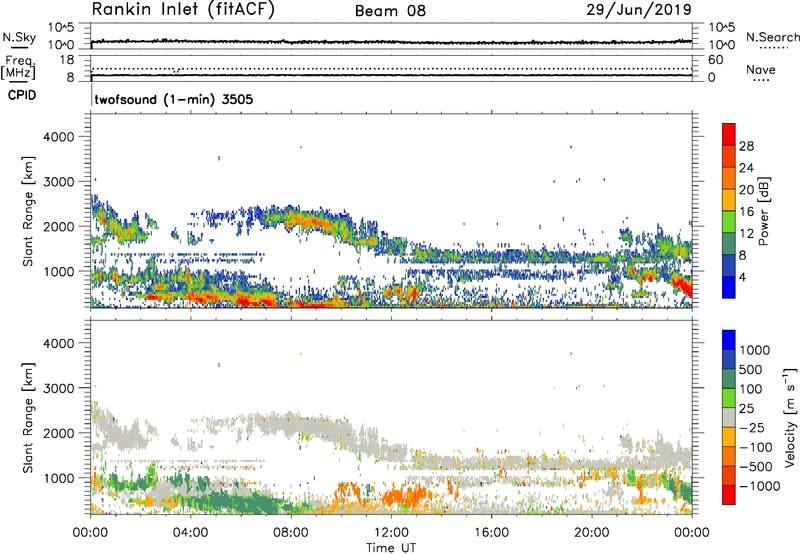Image resolution: width=800 pixels, height=554 pixels.
Task: Click the 'N.Sky' legend label
Action: 19,37
